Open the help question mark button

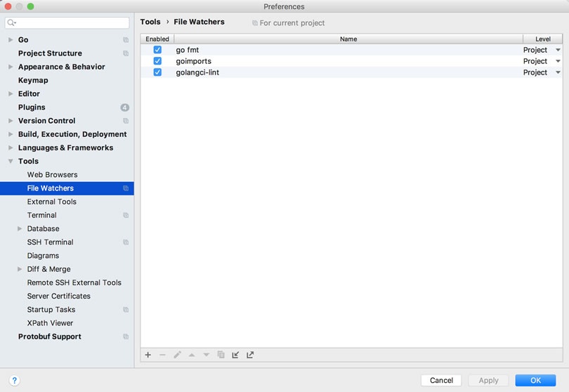tap(14, 380)
